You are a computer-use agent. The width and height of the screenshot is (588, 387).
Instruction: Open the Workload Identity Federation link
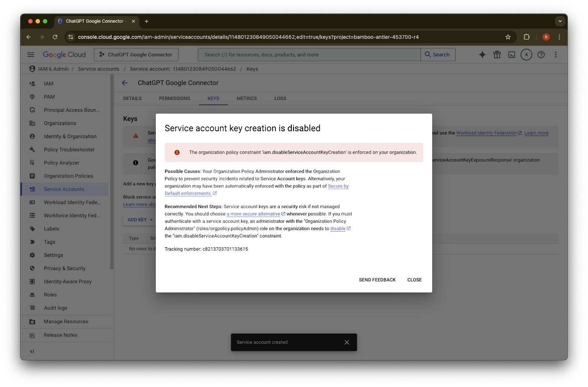click(487, 133)
